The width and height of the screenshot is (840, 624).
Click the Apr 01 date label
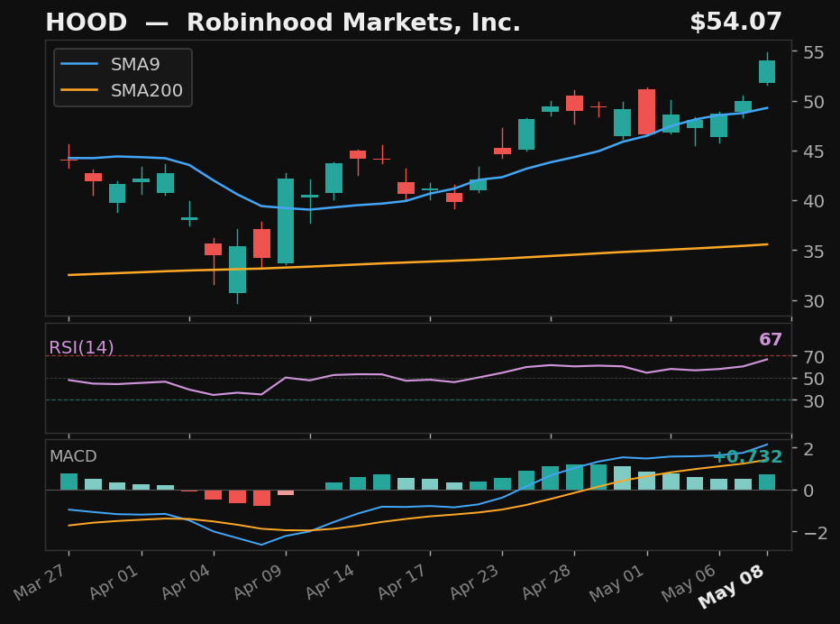click(x=114, y=581)
